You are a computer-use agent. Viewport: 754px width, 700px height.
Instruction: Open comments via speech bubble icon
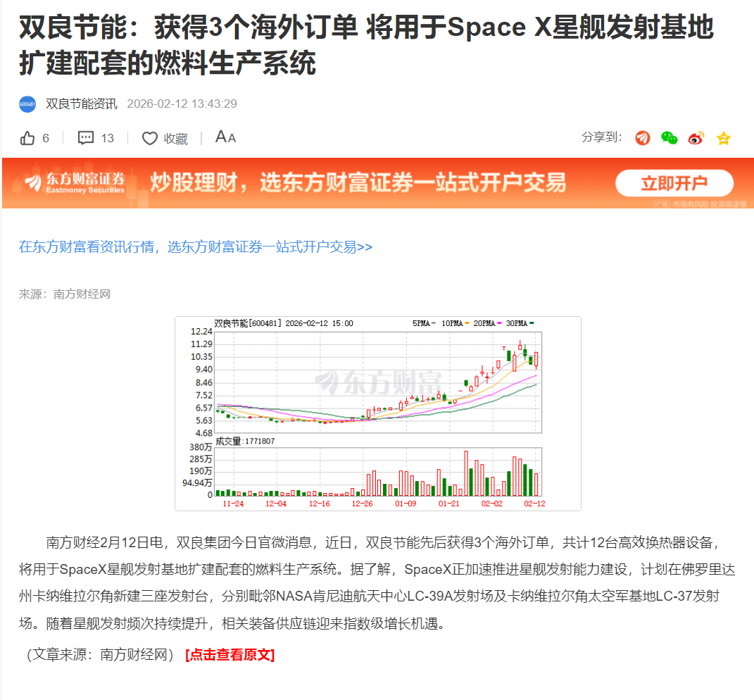[x=86, y=138]
